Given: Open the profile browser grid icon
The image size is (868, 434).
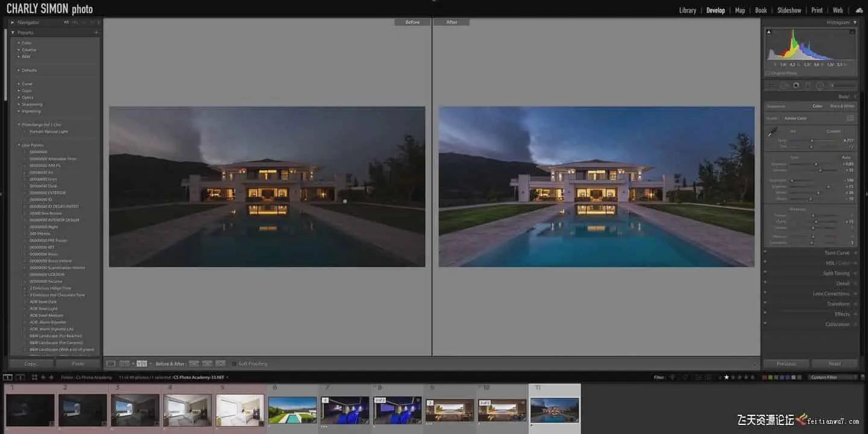Looking at the screenshot, I should [850, 118].
